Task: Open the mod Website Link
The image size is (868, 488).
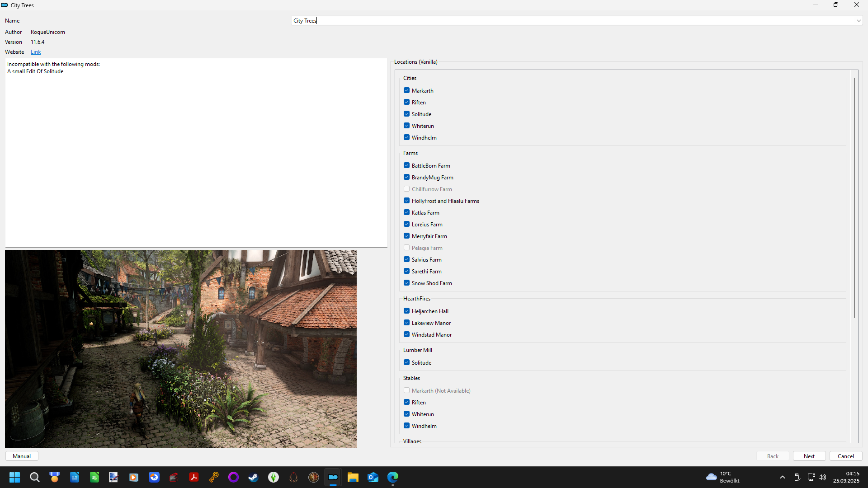Action: coord(36,52)
